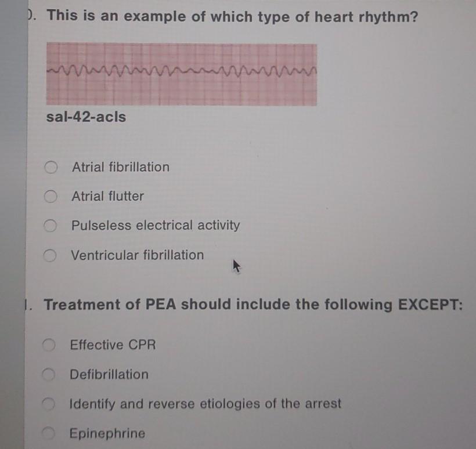Click the Effective CPR answer text

click(x=112, y=345)
